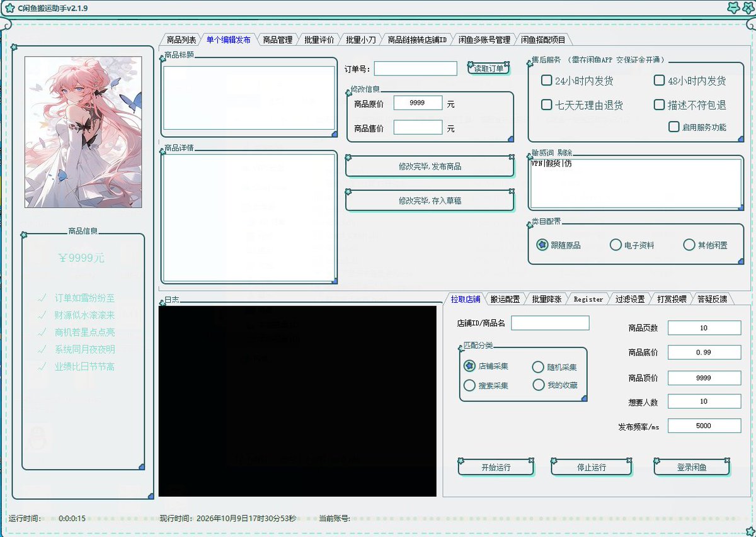Click the 系统同月夜夜明 line
Viewport: 756px width, 537px height.
click(x=84, y=349)
